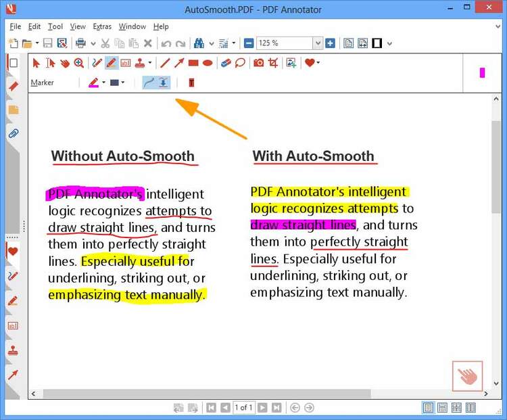507x420 pixels.
Task: Open the Stamp tool dropdown arrow
Action: (149, 63)
